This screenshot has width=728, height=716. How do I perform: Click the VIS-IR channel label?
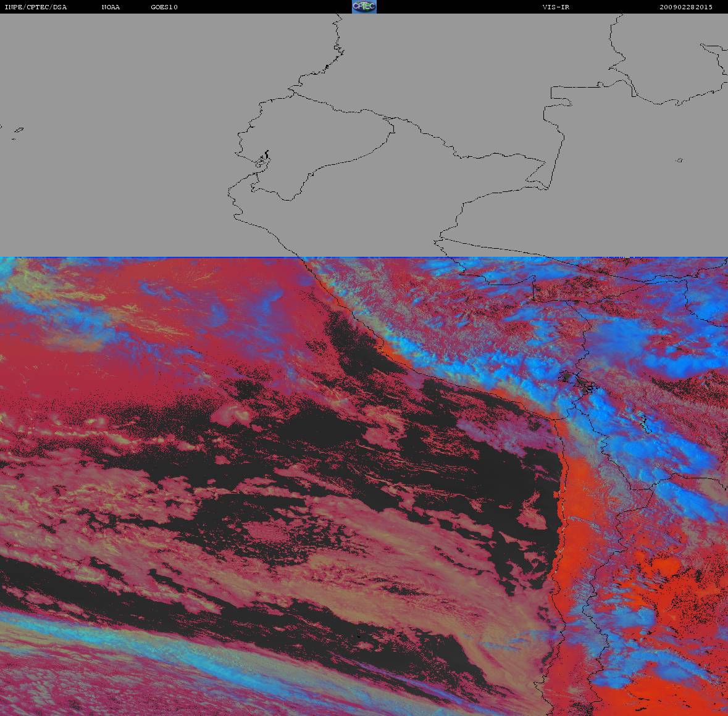tap(556, 7)
